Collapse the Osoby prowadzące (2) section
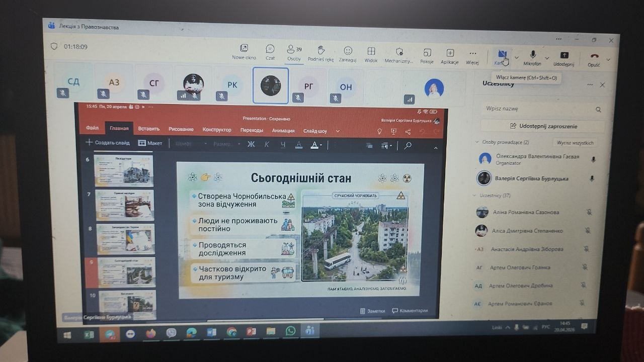The height and width of the screenshot is (362, 644). click(x=477, y=142)
